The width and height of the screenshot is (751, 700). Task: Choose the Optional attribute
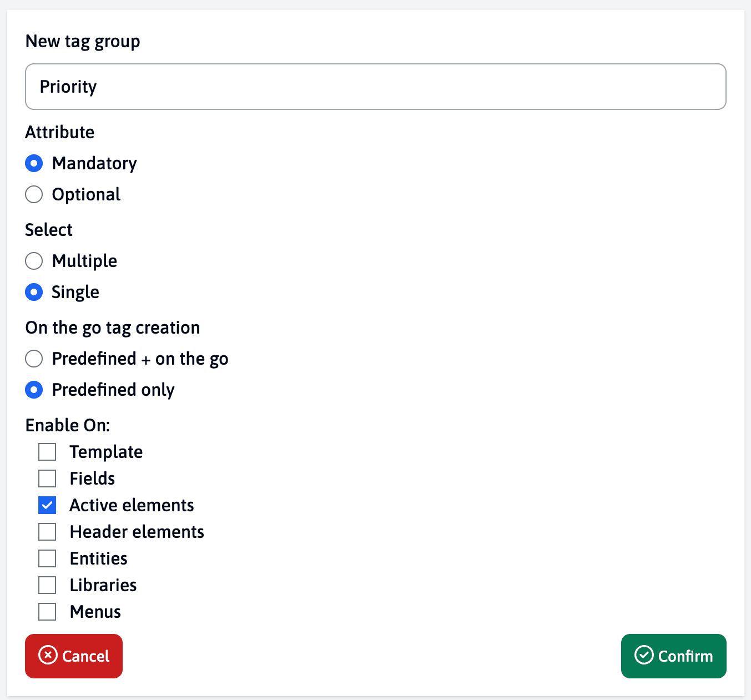coord(34,194)
